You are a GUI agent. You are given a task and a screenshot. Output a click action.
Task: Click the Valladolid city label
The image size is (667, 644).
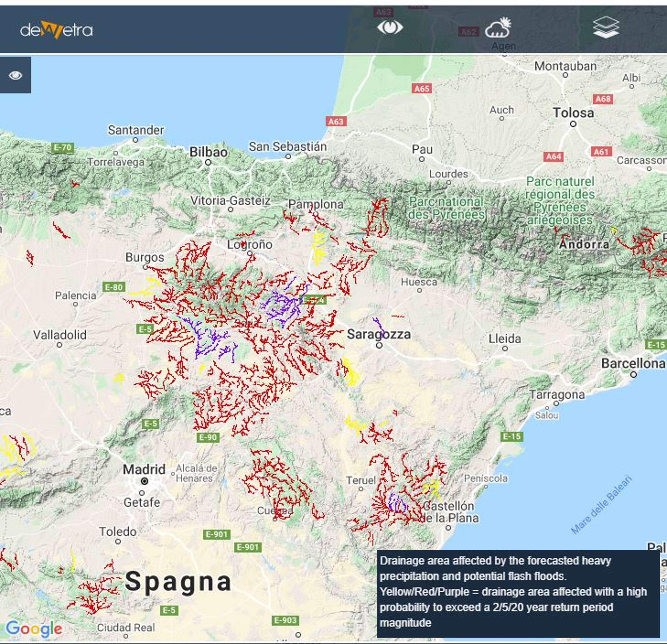60,335
